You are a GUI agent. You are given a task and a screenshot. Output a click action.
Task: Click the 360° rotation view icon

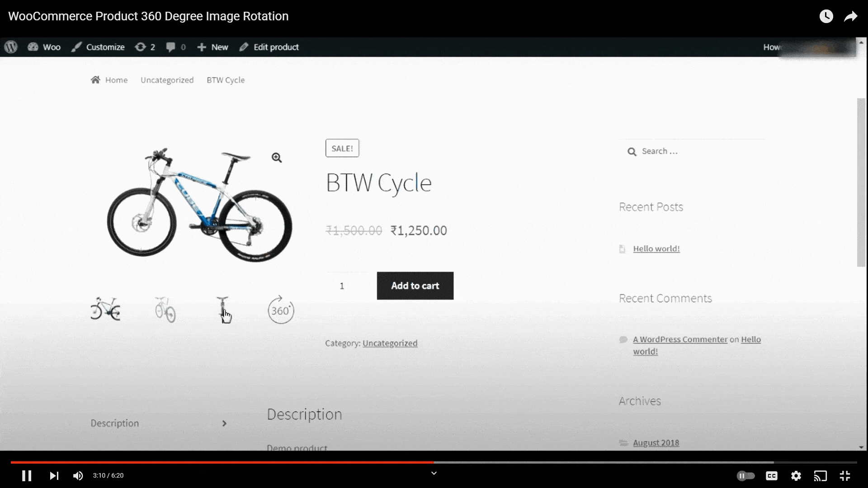tap(281, 309)
